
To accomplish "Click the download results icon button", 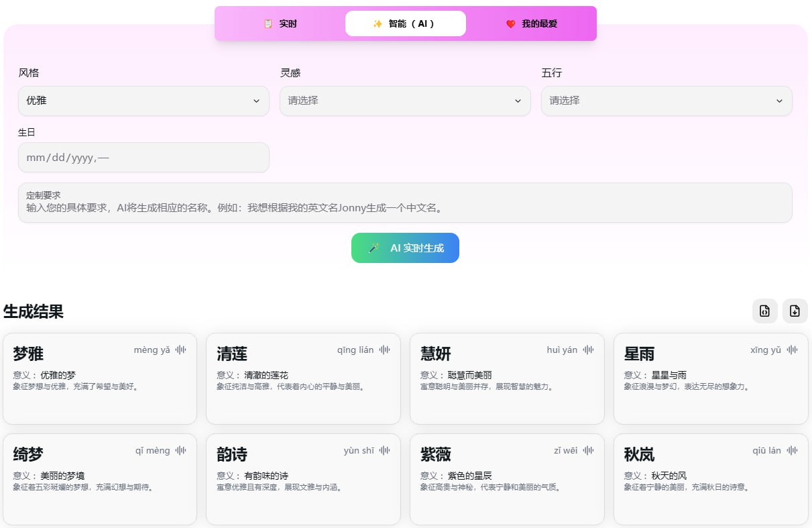I will [x=795, y=311].
